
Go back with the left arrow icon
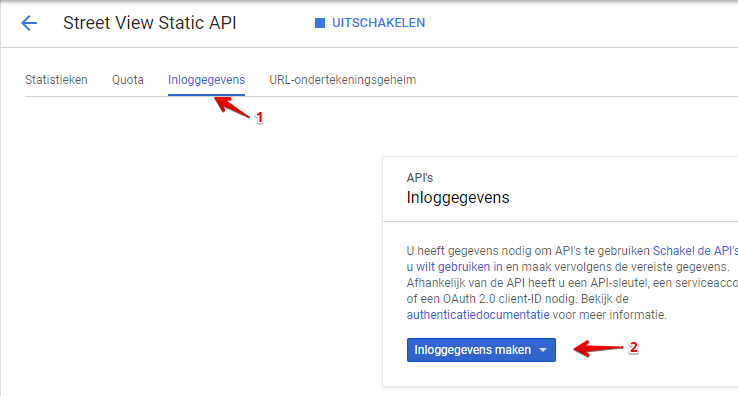(x=29, y=23)
